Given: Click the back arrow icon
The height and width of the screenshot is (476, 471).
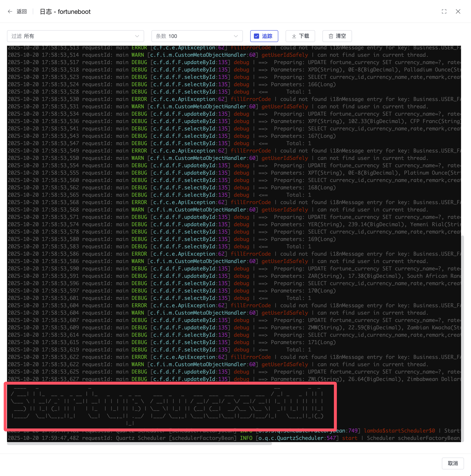Looking at the screenshot, I should (10, 12).
